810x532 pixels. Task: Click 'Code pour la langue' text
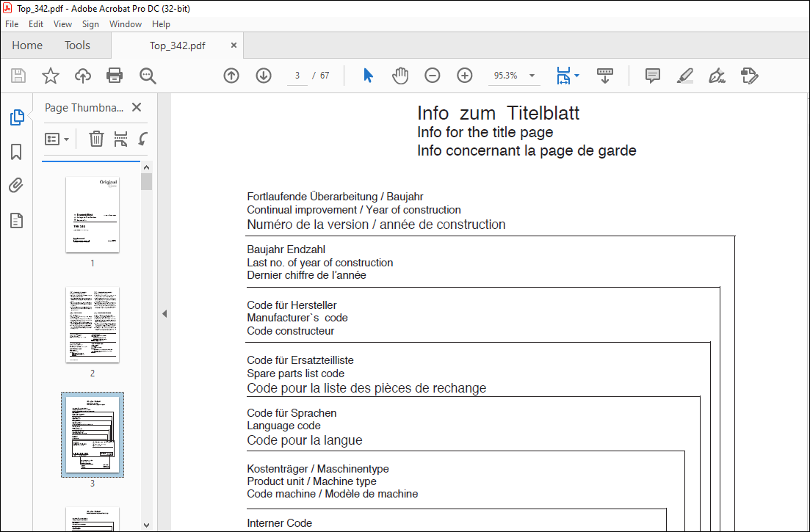(305, 440)
